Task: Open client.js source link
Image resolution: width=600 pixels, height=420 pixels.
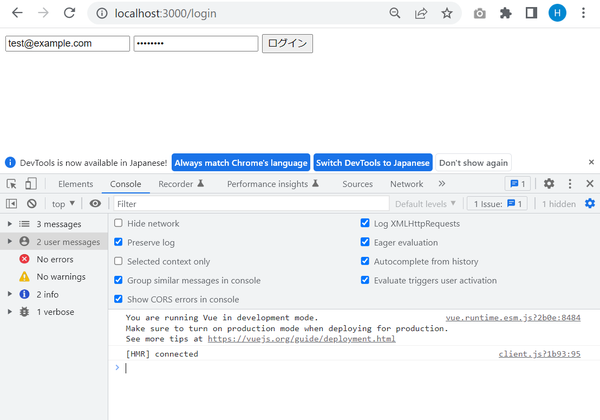Action: [540, 354]
